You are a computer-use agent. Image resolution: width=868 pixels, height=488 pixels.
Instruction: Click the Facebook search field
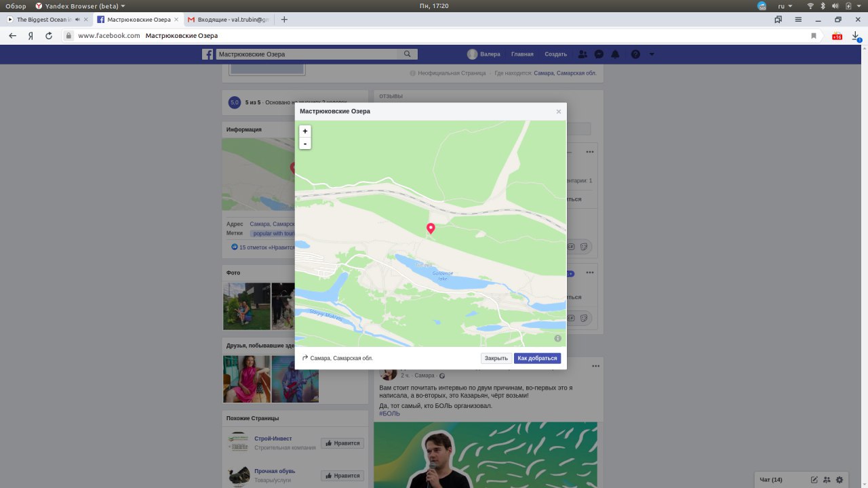pyautogui.click(x=306, y=54)
